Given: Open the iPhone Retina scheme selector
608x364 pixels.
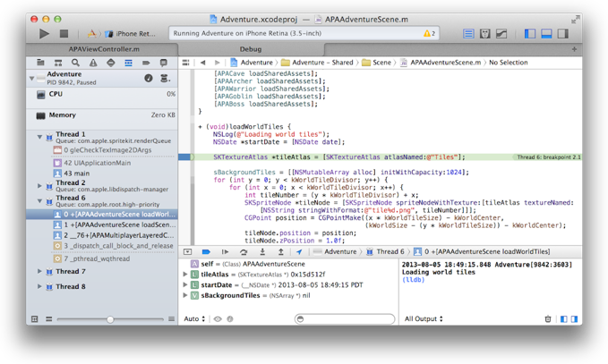Looking at the screenshot, I should pos(131,34).
